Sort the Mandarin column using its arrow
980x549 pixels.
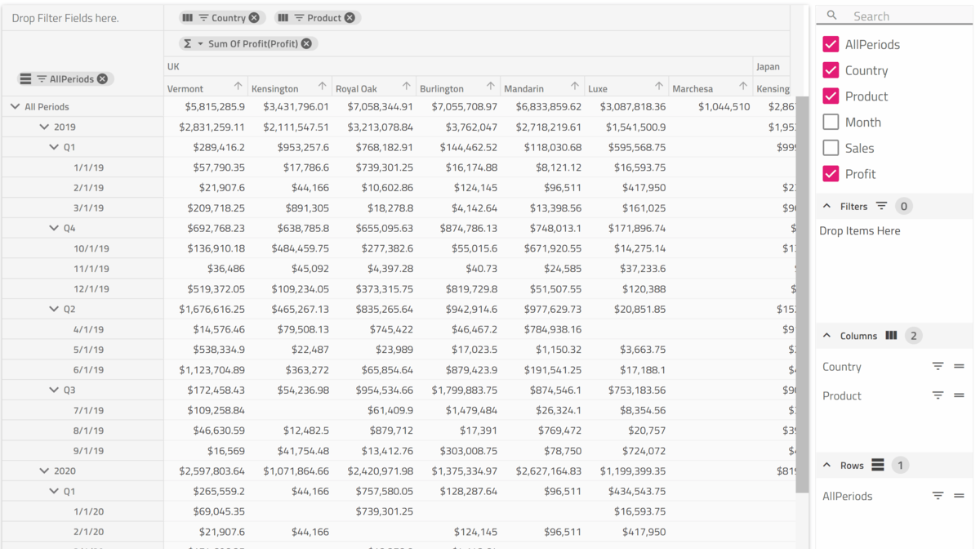[574, 87]
